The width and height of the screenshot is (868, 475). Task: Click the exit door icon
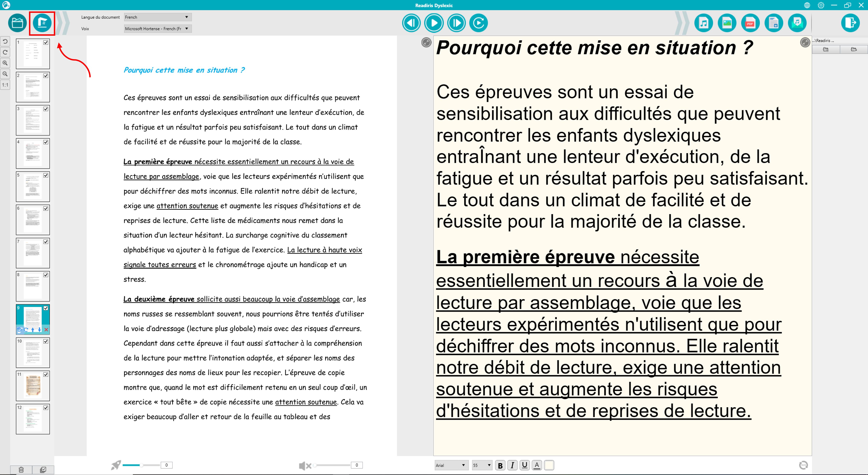point(850,23)
